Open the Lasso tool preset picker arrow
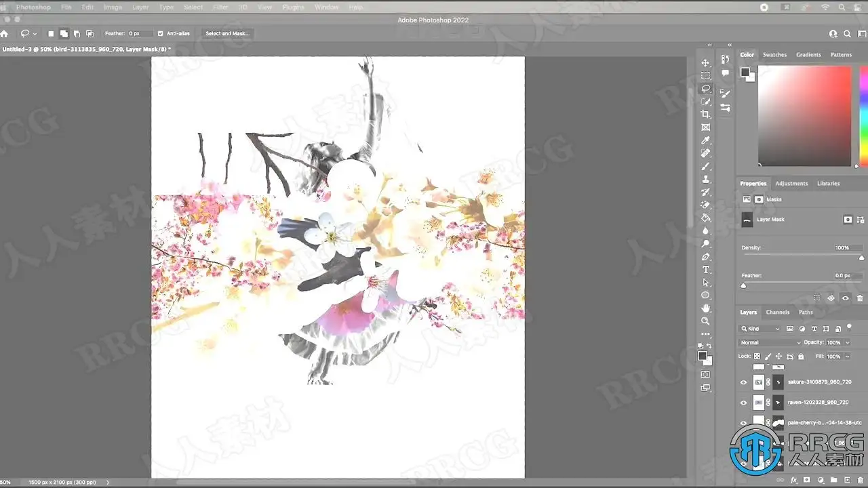This screenshot has width=868, height=488. 35,34
